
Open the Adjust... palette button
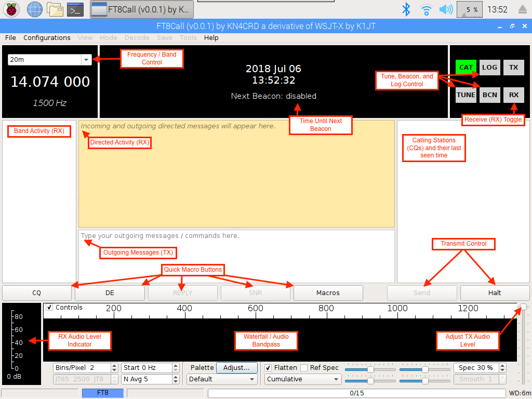pyautogui.click(x=236, y=368)
